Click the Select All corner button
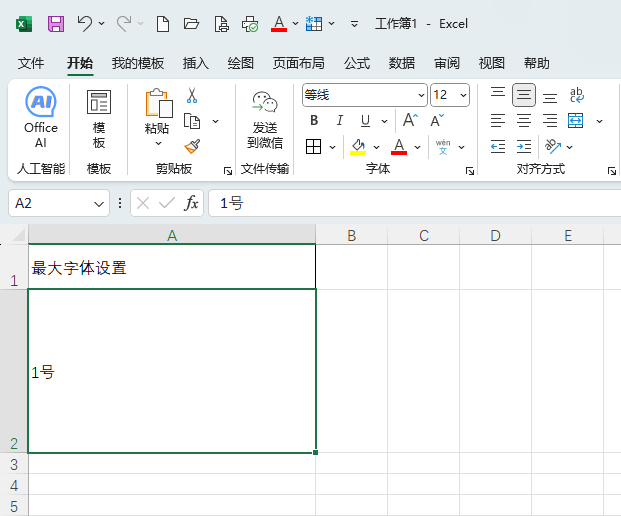The width and height of the screenshot is (621, 516). click(18, 235)
